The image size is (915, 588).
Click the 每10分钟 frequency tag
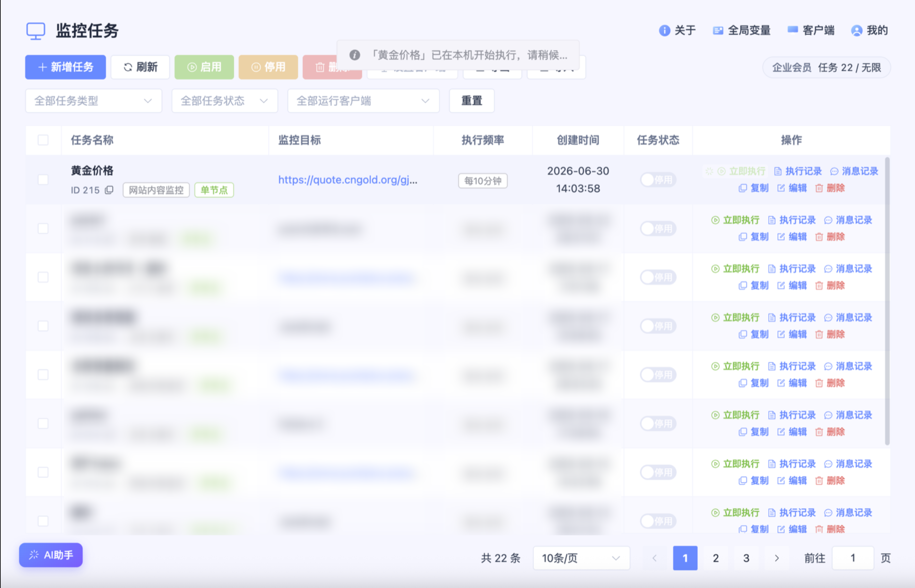482,181
